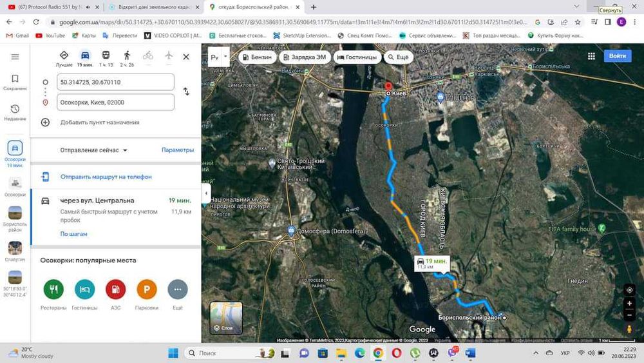Select the Walking travel mode
This screenshot has width=644, height=363.
(x=127, y=59)
